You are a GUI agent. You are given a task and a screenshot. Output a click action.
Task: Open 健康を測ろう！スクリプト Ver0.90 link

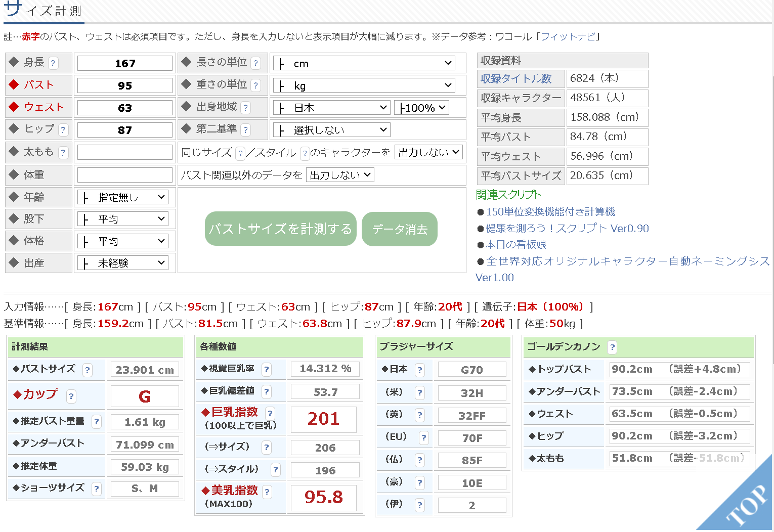click(567, 228)
